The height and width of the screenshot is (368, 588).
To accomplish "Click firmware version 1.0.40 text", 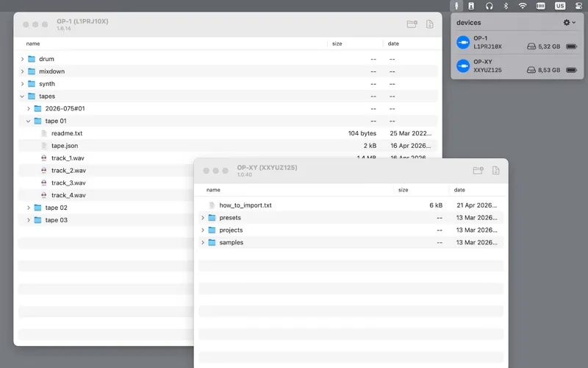I will pos(245,174).
